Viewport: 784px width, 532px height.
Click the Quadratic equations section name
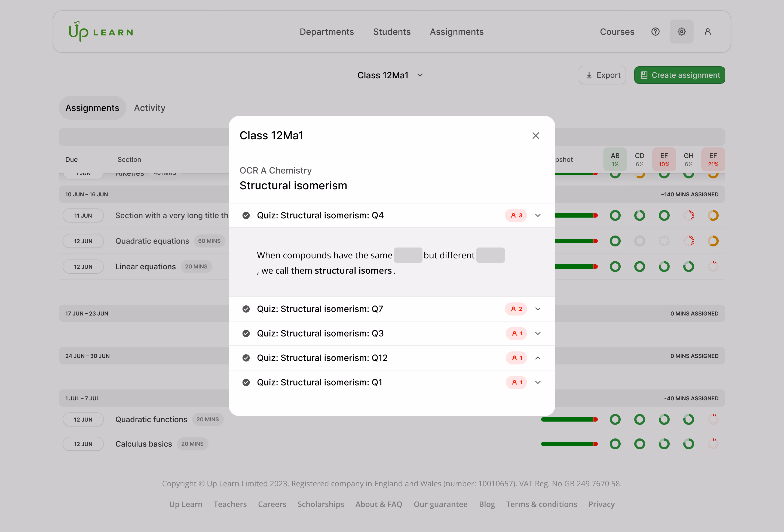(x=152, y=241)
